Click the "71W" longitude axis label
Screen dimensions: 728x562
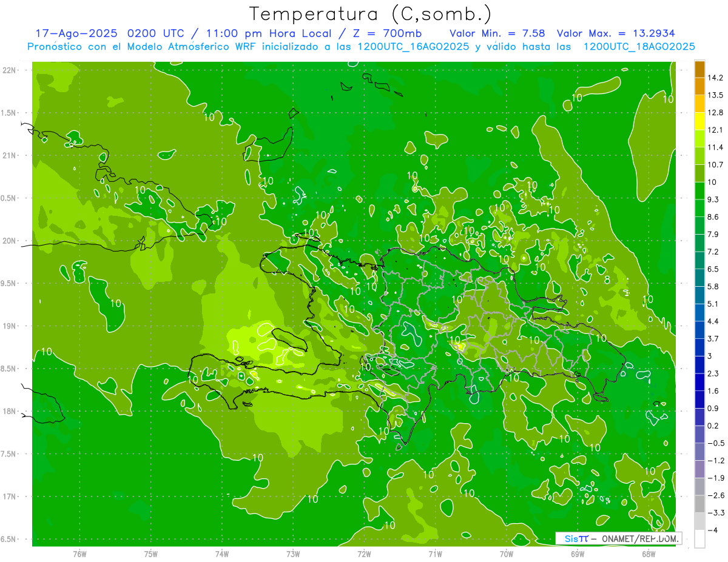(435, 554)
